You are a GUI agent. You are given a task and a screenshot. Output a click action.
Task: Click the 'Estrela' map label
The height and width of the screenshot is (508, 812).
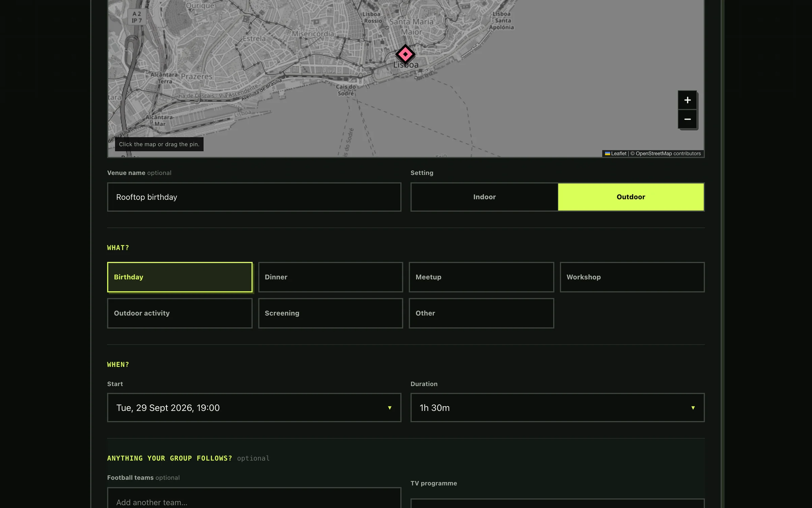click(x=254, y=39)
